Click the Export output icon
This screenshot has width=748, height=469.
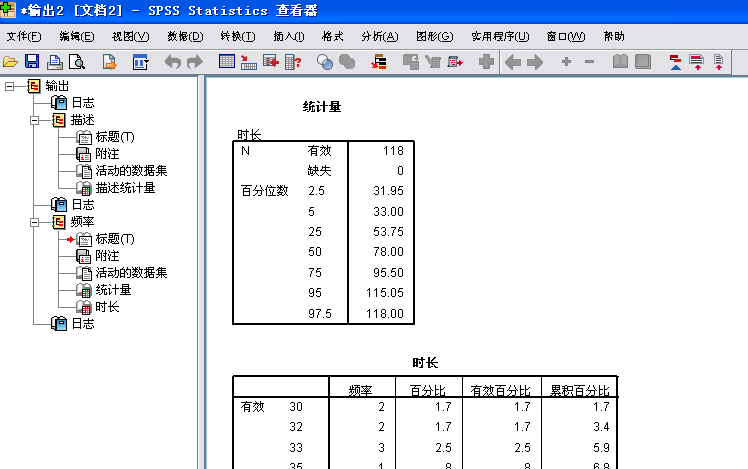[110, 62]
